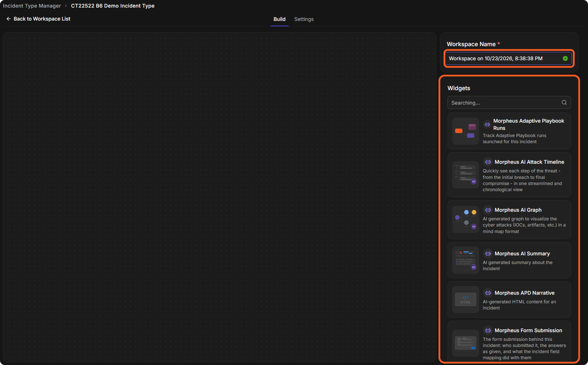
Task: Select the AI Attack Timeline widget thumbnail
Action: (465, 175)
